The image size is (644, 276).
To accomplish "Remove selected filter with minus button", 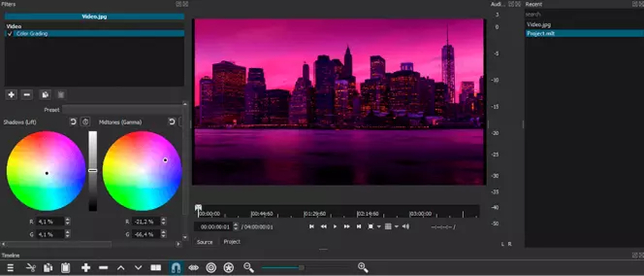I will [x=26, y=95].
